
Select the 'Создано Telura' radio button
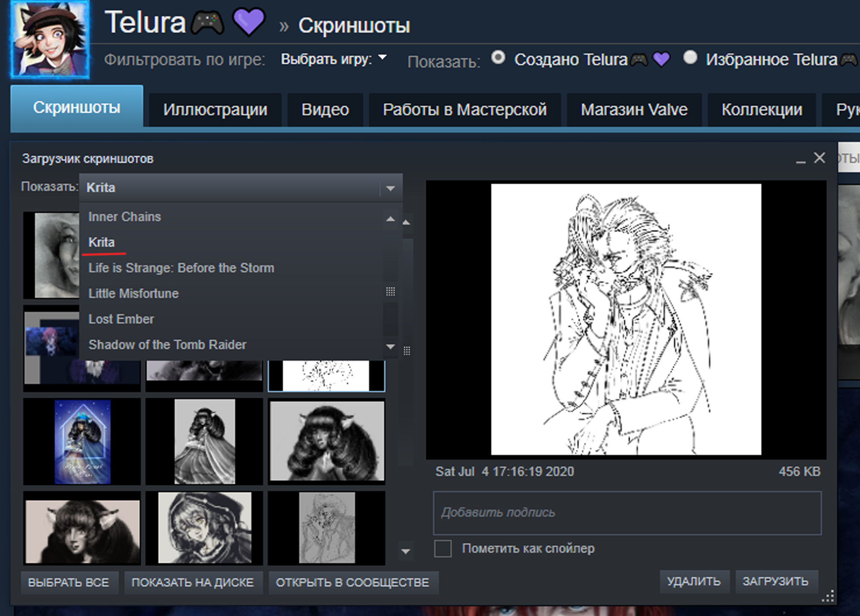[498, 58]
